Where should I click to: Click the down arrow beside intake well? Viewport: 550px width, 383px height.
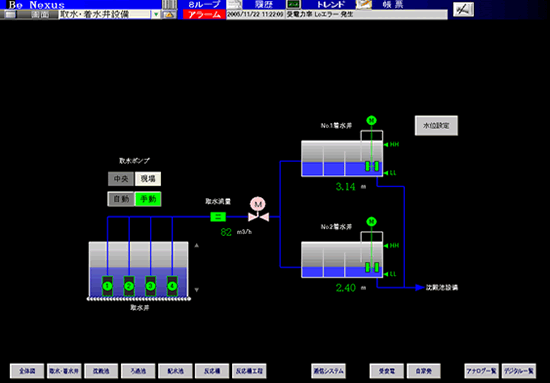point(196,290)
